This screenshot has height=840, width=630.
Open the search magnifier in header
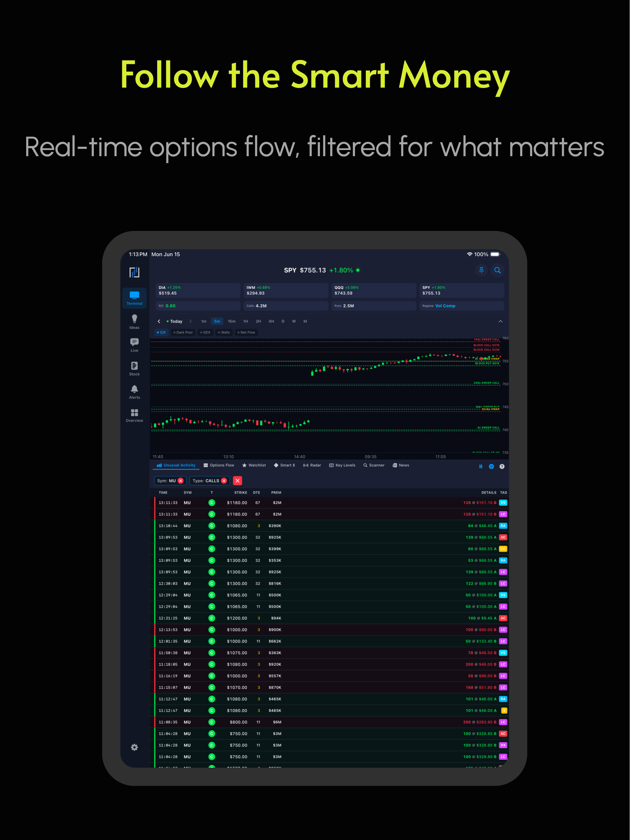click(497, 270)
